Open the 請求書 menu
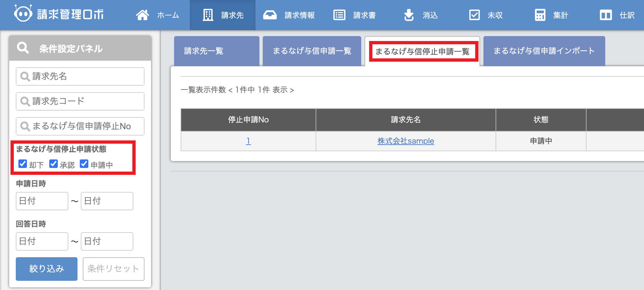 pyautogui.click(x=355, y=15)
